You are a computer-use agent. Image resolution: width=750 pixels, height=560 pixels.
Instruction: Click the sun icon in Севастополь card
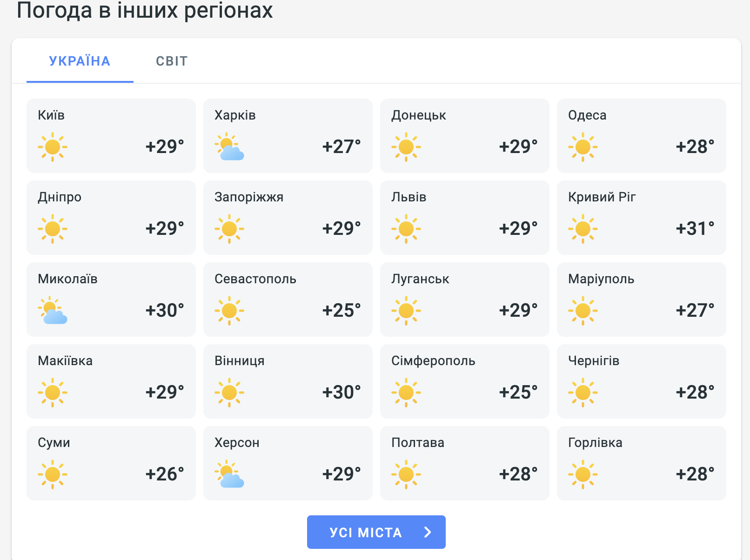coord(229,311)
